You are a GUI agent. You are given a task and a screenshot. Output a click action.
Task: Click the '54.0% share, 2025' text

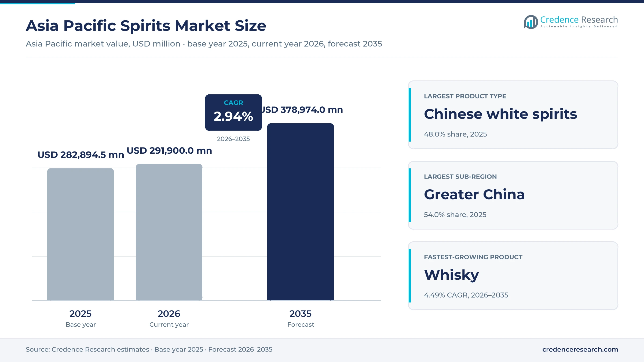coord(455,215)
